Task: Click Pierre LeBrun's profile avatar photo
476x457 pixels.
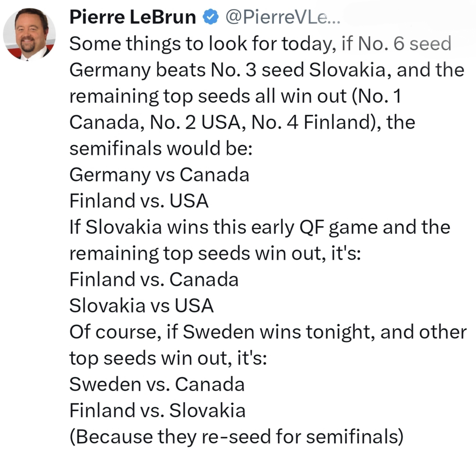Action: 29,34
